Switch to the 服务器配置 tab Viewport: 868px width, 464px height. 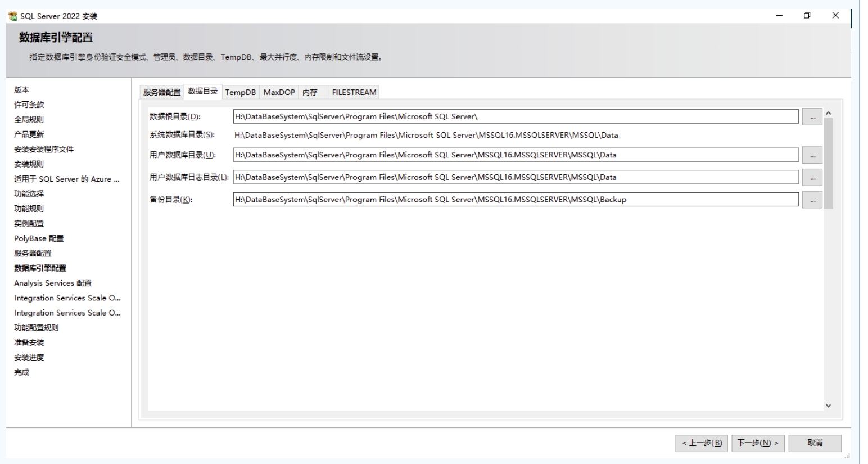[x=162, y=92]
